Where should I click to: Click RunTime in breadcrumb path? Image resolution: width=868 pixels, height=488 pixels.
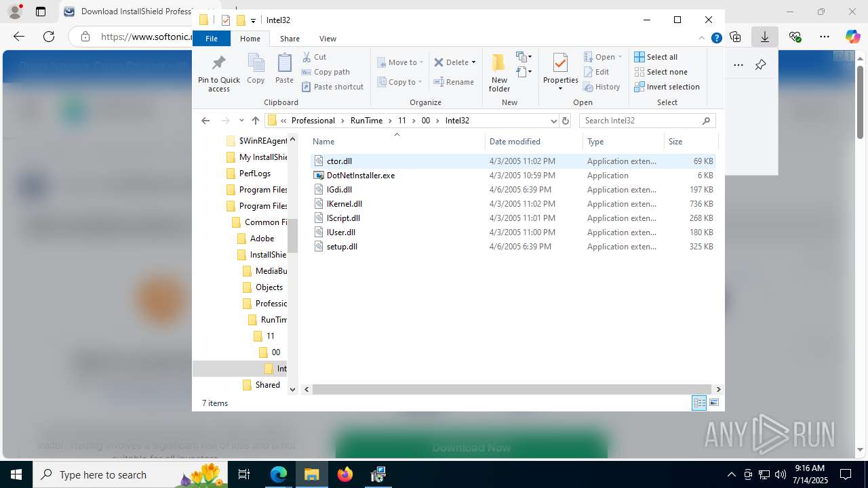tap(366, 121)
